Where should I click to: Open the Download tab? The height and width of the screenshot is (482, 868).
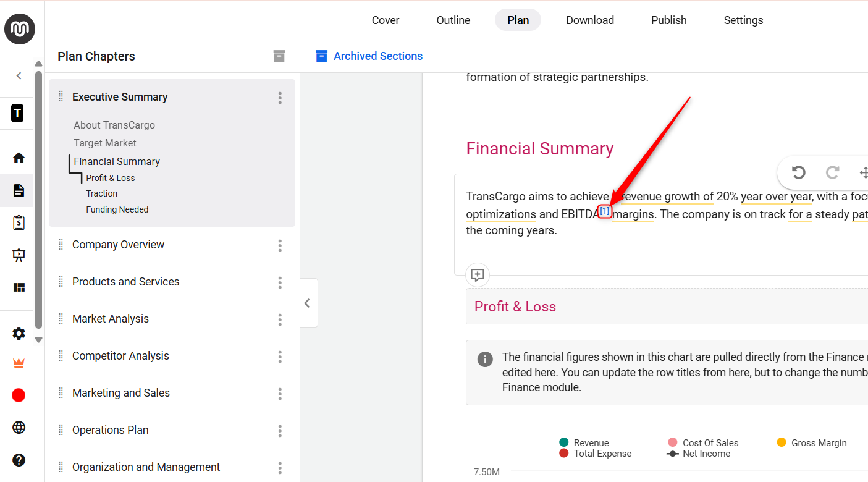[590, 20]
